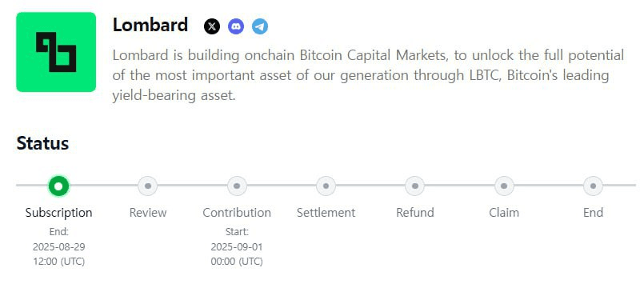Open the Lombard Discord icon
Viewport: 644px width, 292px height.
tap(236, 26)
